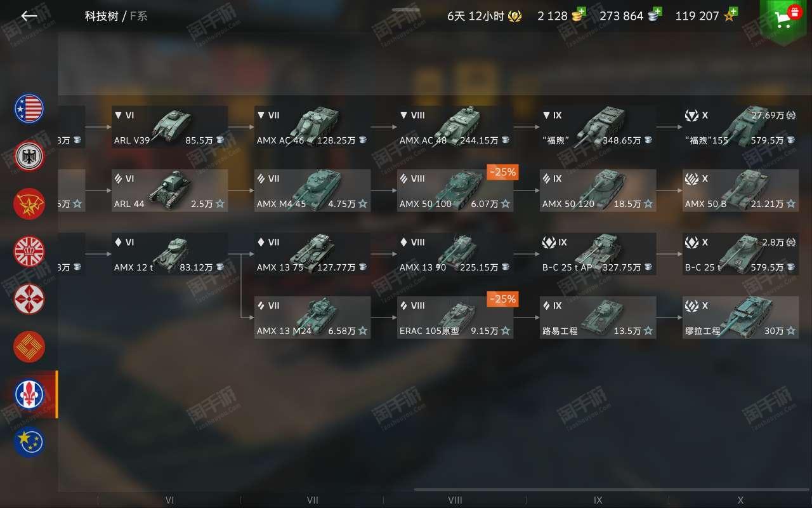Jump to tier VI on bottom bar
The width and height of the screenshot is (812, 508).
pos(169,500)
